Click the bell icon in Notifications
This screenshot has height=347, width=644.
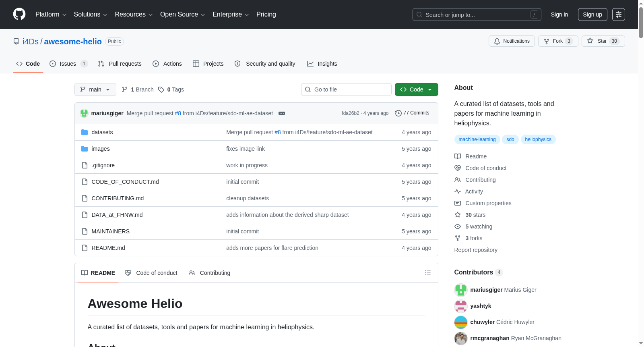tap(497, 41)
